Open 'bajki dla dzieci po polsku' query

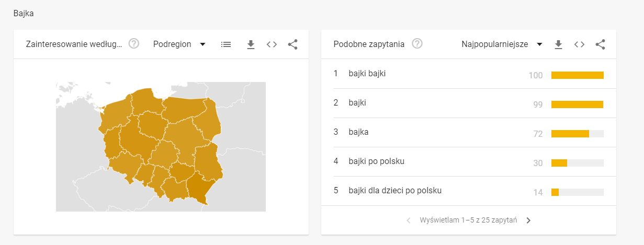[x=395, y=191]
